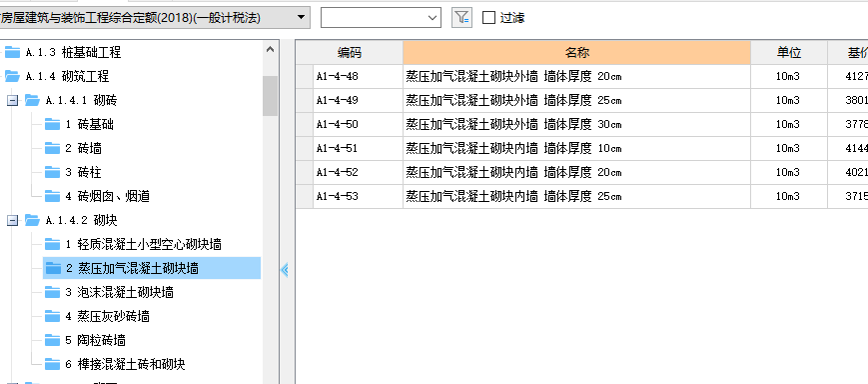868x384 pixels.
Task: Open tree item 1 轻质混凝土小型空心砌块墙
Action: tap(144, 244)
